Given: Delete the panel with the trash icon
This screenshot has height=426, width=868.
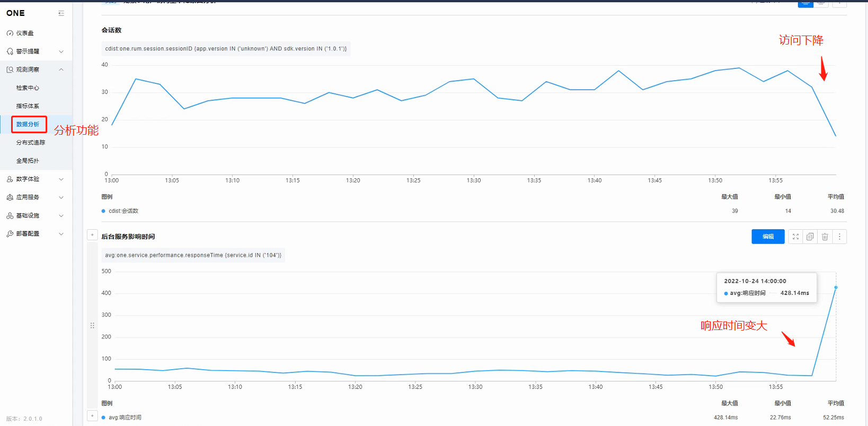Looking at the screenshot, I should 825,237.
